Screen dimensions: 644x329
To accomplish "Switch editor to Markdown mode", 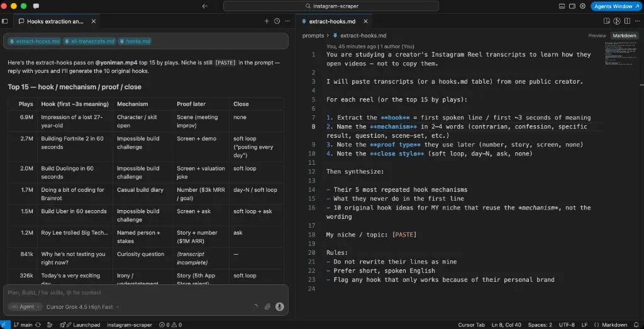I will [x=625, y=36].
